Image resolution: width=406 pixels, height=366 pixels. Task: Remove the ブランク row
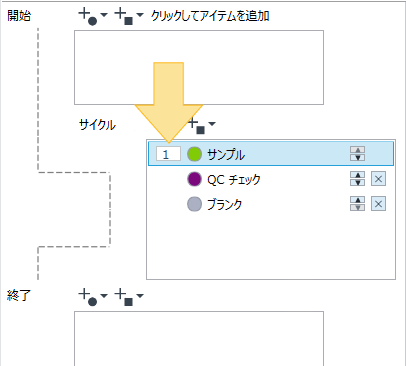pos(378,204)
